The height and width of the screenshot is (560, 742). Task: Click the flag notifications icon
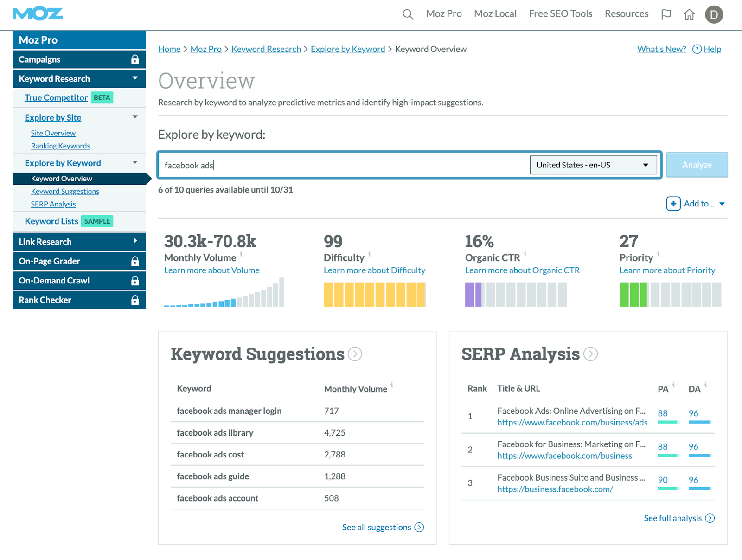pos(666,14)
